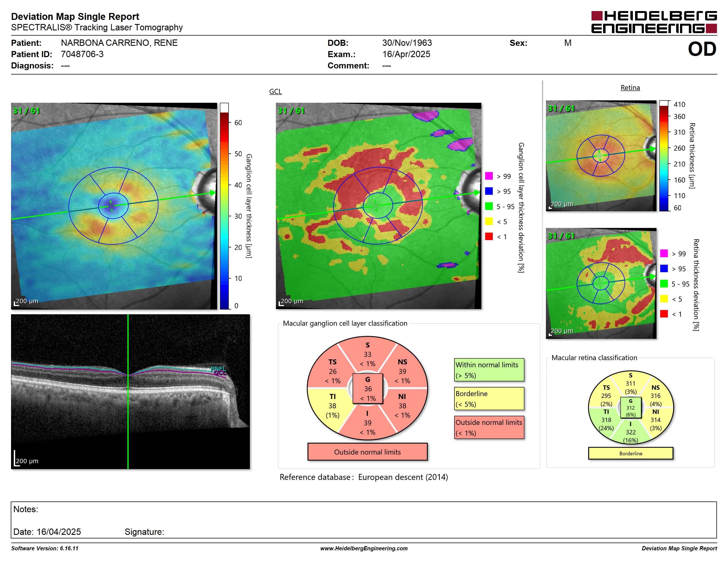The height and width of the screenshot is (563, 728).
Task: Click the magenta > 99 GCL legend swatch
Action: [x=489, y=176]
